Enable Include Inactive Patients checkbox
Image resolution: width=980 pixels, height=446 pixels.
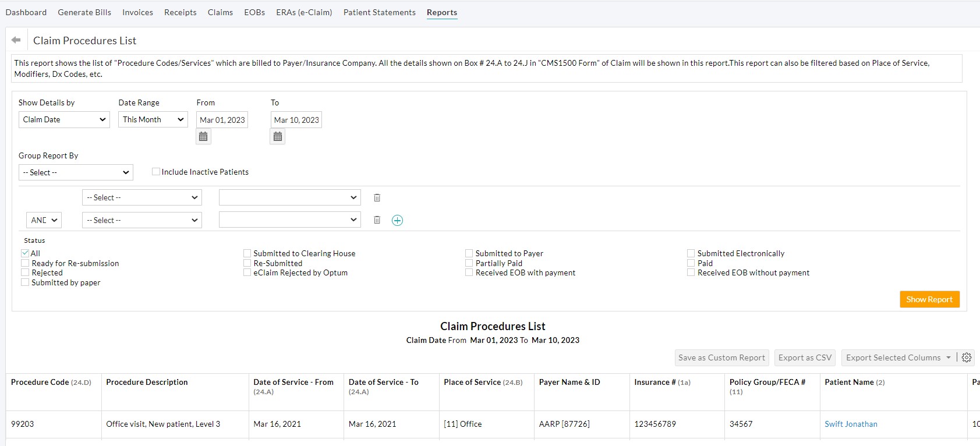tap(156, 172)
